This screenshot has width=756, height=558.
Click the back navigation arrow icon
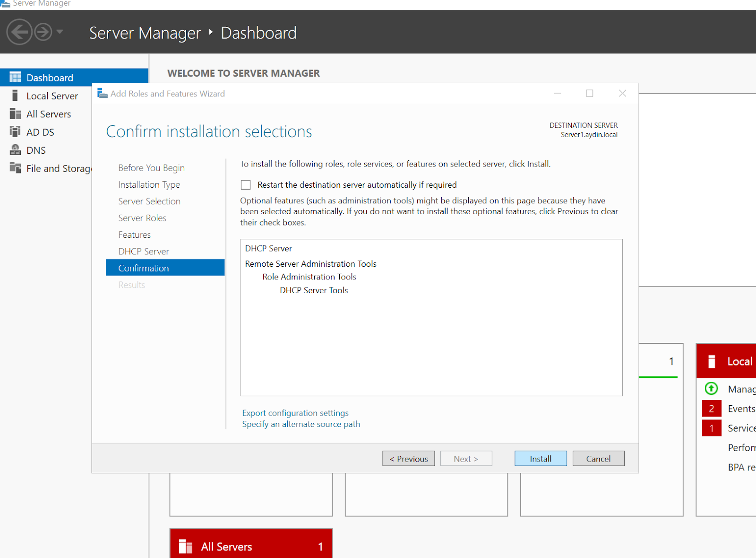click(19, 32)
